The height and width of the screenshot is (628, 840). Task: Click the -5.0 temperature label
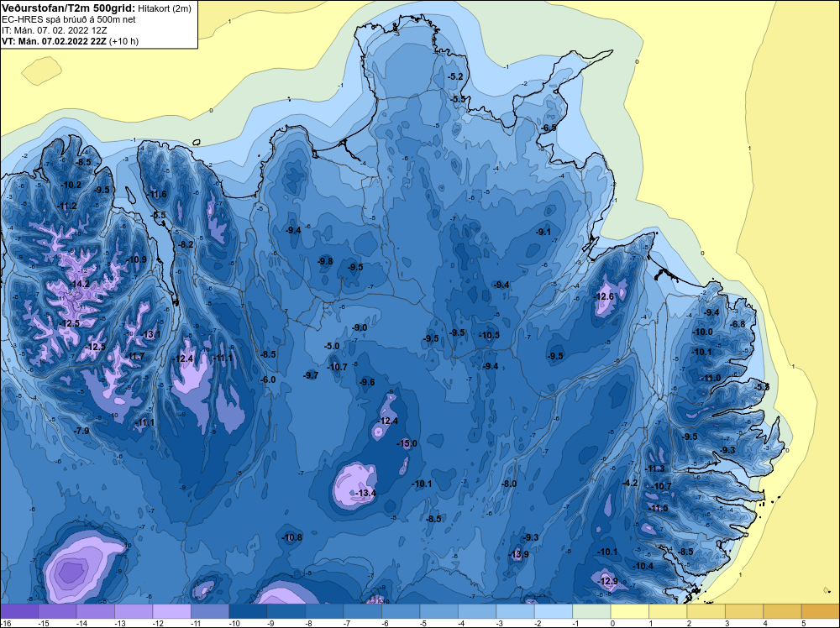pos(332,346)
